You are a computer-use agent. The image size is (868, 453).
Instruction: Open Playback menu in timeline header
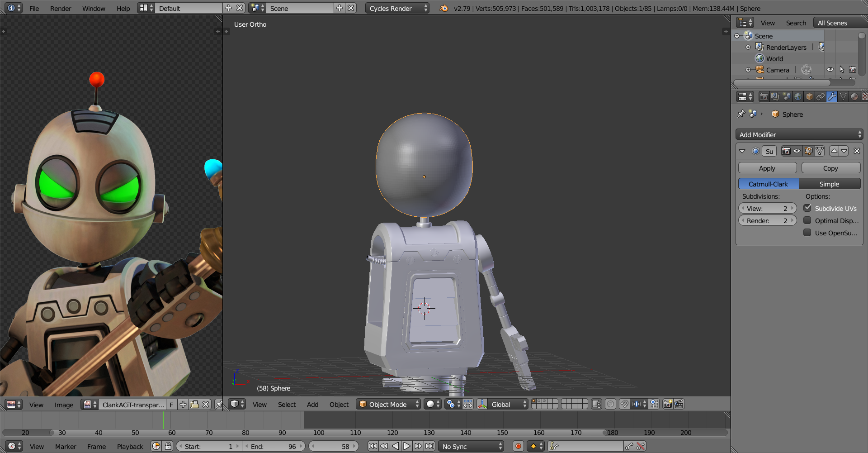click(x=130, y=446)
